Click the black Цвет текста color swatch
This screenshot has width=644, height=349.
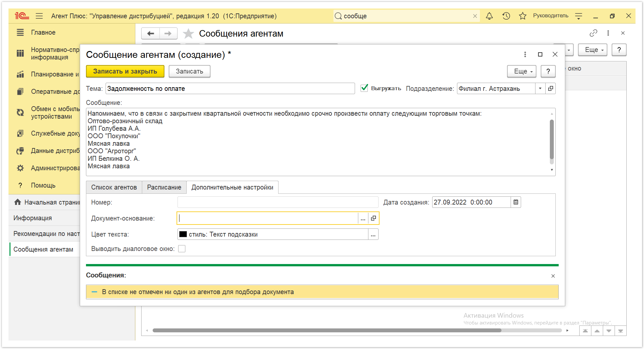pyautogui.click(x=183, y=234)
